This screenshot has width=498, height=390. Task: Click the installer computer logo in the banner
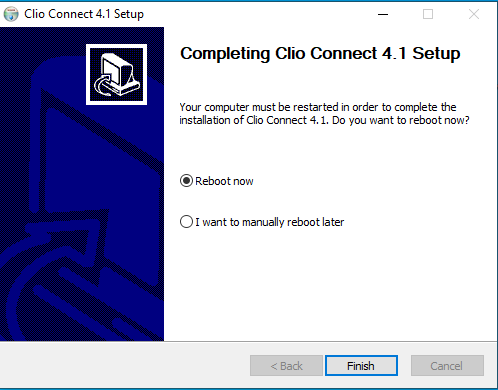tap(116, 74)
